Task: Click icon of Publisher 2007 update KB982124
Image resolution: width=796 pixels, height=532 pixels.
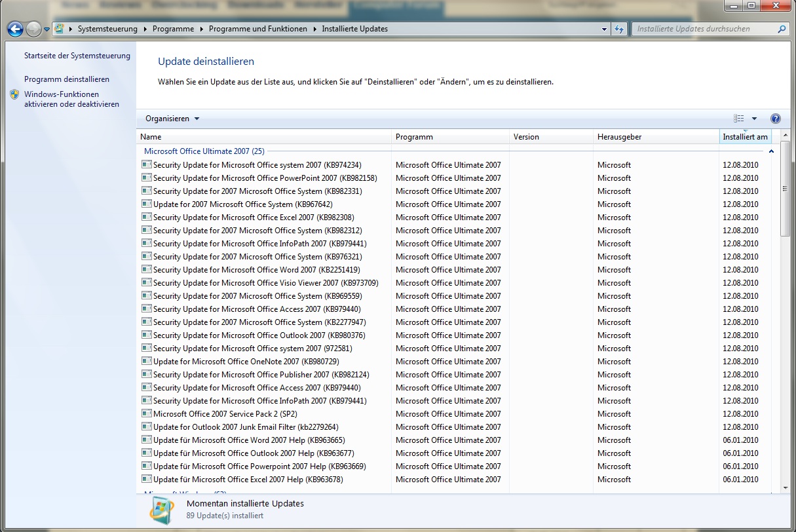Action: tap(147, 375)
